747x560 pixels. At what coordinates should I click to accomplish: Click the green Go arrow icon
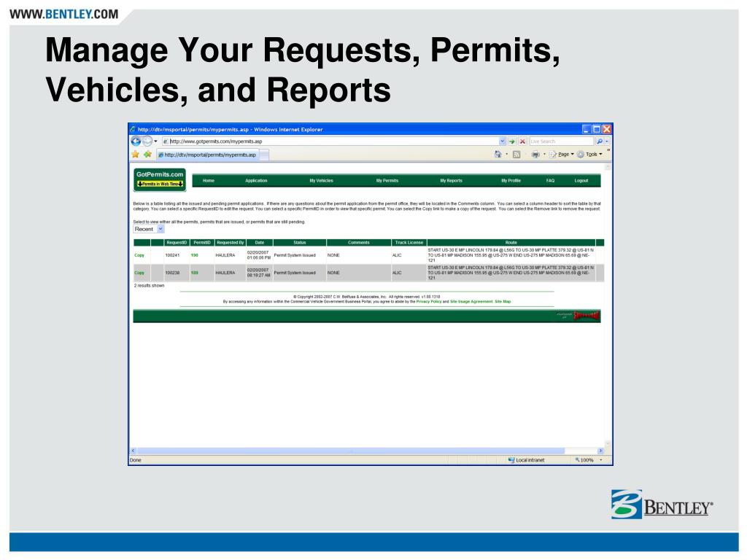coord(512,141)
